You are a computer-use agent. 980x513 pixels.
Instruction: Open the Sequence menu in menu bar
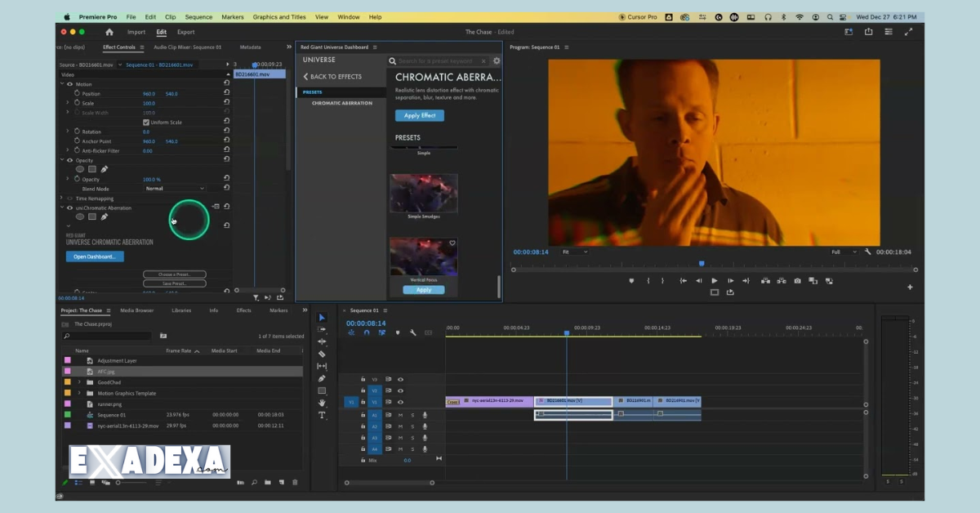tap(198, 17)
